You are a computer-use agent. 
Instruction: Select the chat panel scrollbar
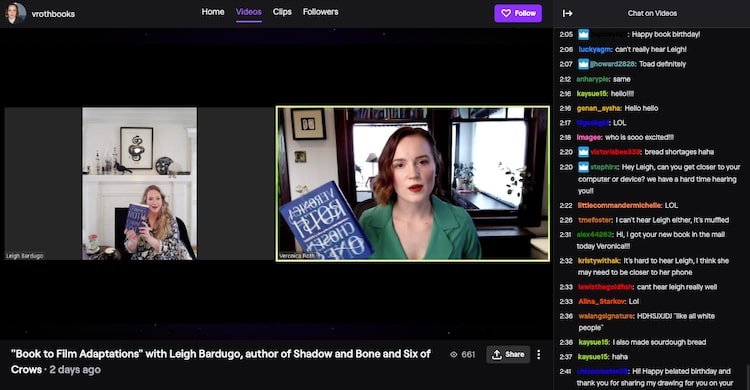[x=748, y=377]
